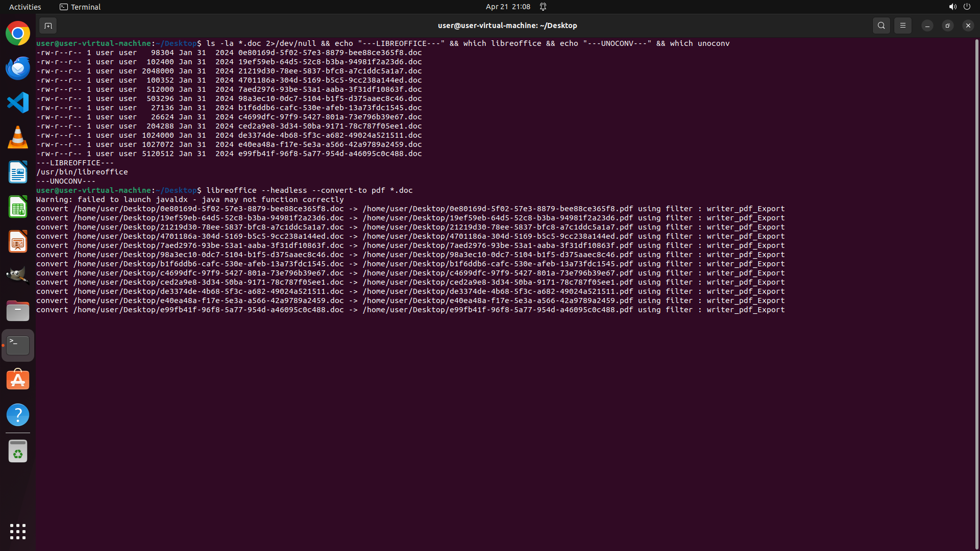Launch Google Chrome from the dock
This screenshot has height=551, width=980.
tap(18, 34)
